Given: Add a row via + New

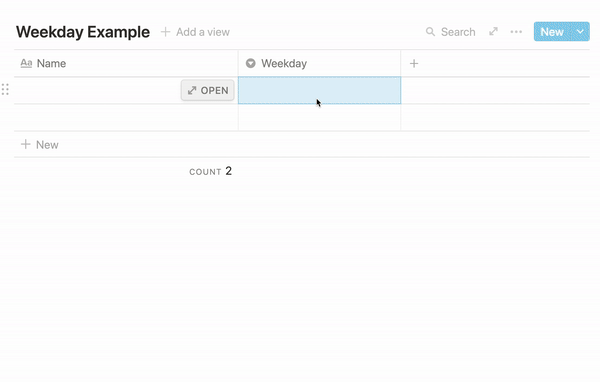Looking at the screenshot, I should coord(39,145).
